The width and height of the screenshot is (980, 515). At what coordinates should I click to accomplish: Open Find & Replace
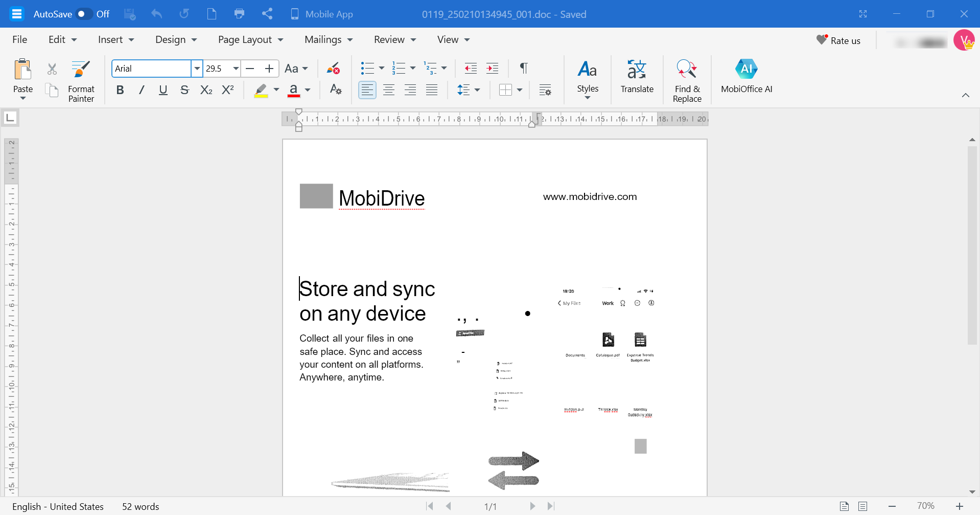tap(687, 79)
